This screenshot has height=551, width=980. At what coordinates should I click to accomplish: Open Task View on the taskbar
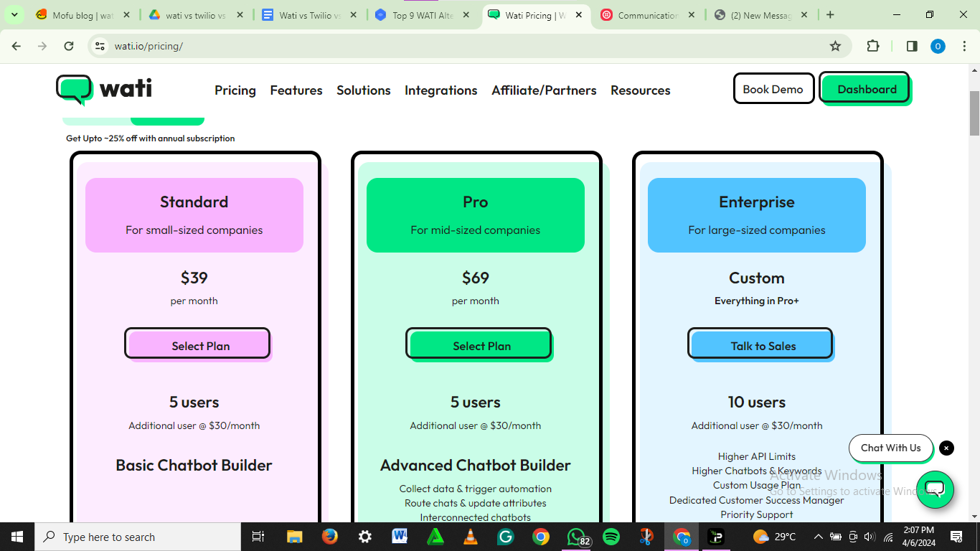pyautogui.click(x=258, y=537)
